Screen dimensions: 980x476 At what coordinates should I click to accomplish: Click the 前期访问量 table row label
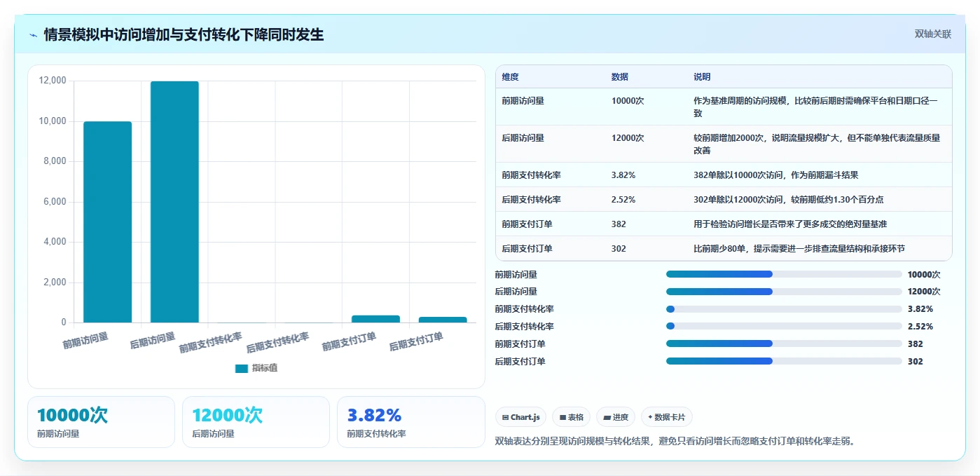tap(523, 101)
